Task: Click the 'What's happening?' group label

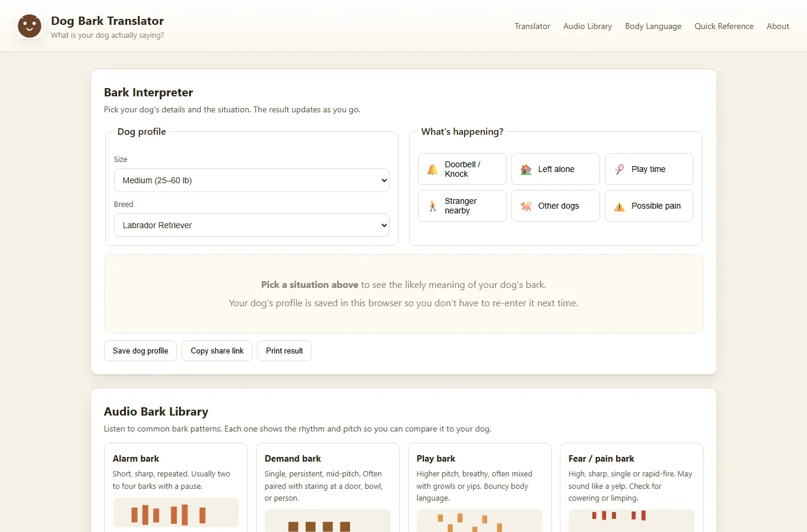Action: point(462,132)
